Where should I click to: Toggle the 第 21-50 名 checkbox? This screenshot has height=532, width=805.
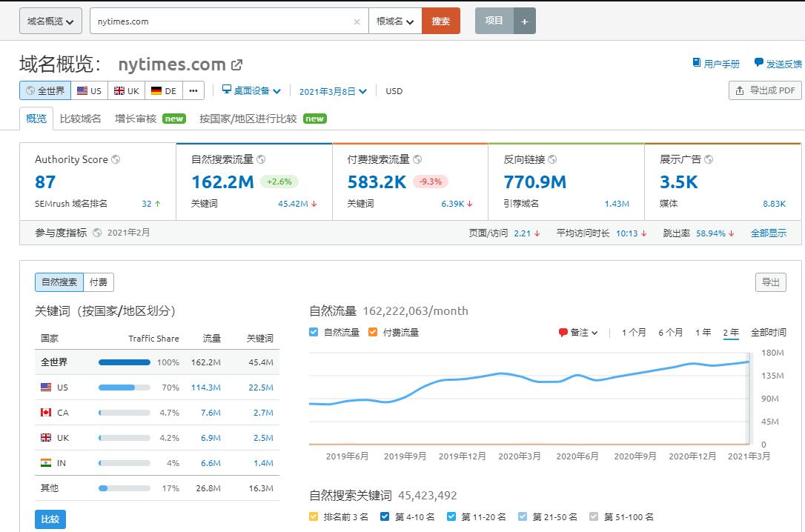[522, 516]
